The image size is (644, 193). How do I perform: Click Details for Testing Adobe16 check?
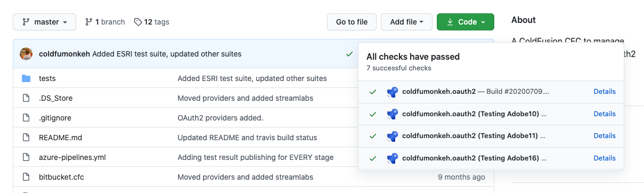[x=605, y=158]
